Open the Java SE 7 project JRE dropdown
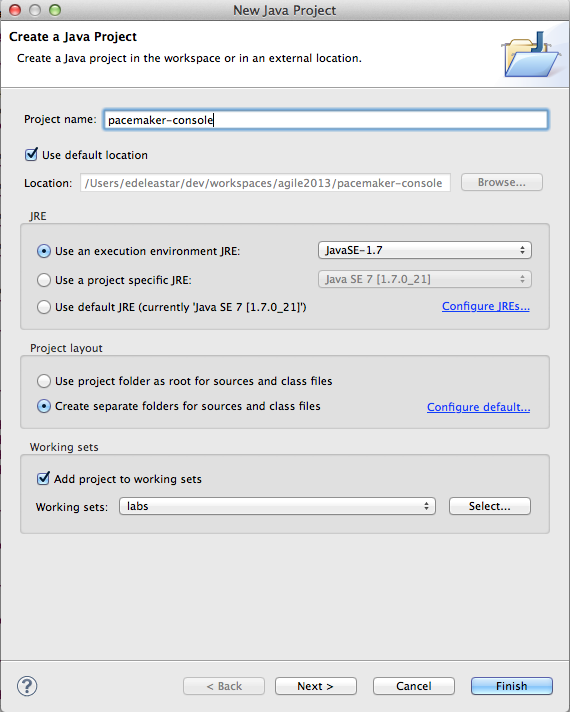Screen dimensions: 570x712 (425, 279)
